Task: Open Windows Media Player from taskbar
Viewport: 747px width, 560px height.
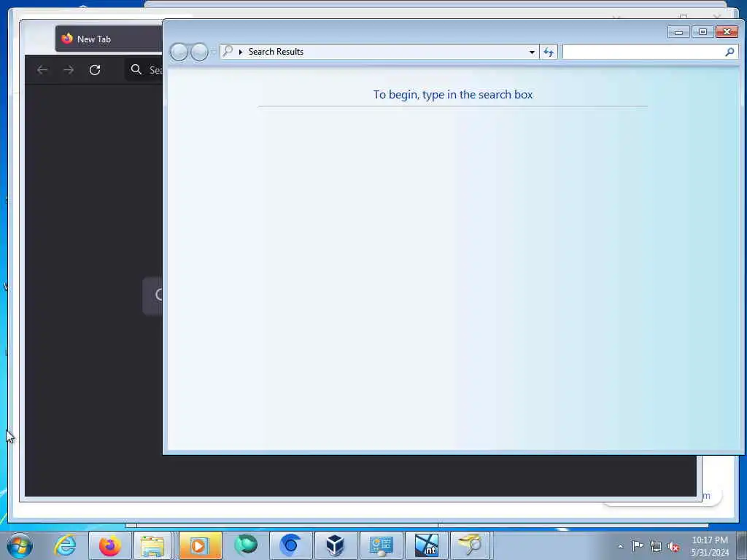Action: click(200, 545)
